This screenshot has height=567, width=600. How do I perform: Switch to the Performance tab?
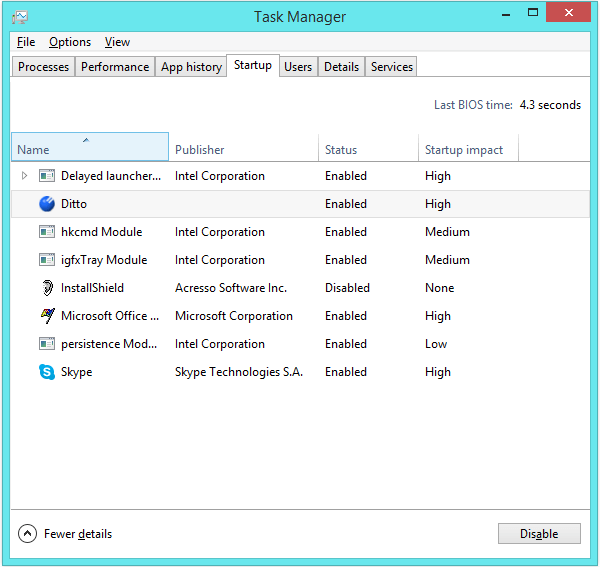tap(115, 67)
